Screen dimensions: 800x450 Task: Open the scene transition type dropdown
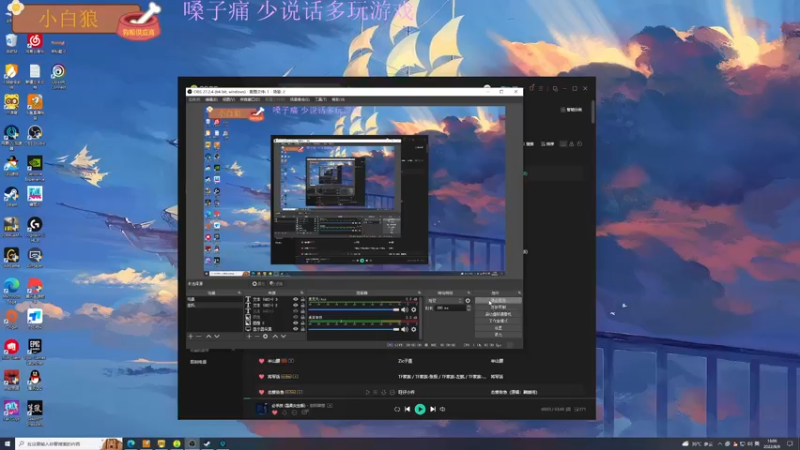[445, 301]
